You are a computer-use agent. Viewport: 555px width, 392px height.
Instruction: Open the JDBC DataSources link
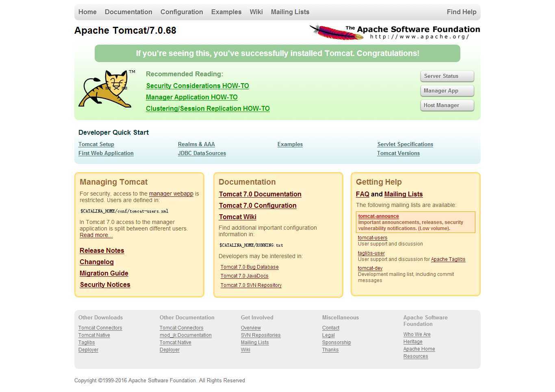click(202, 153)
